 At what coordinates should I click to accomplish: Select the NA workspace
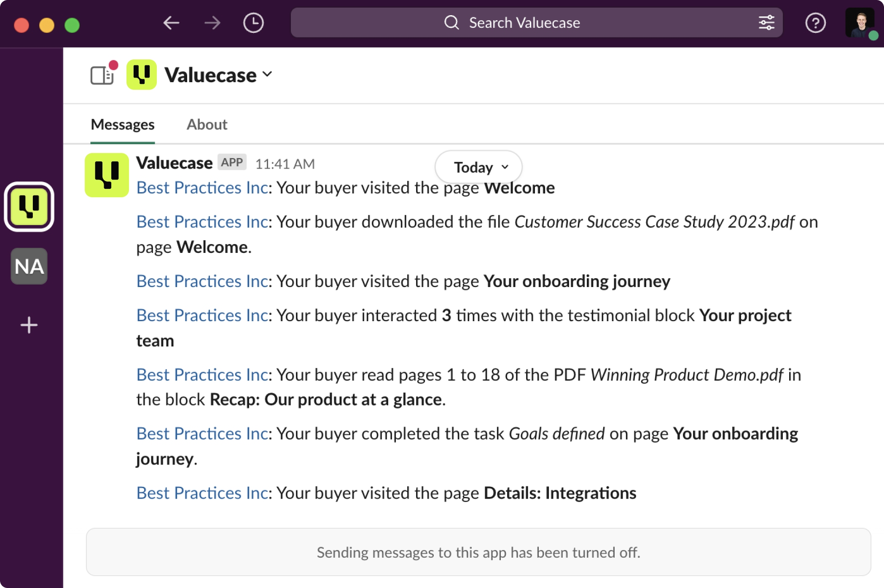pyautogui.click(x=29, y=266)
